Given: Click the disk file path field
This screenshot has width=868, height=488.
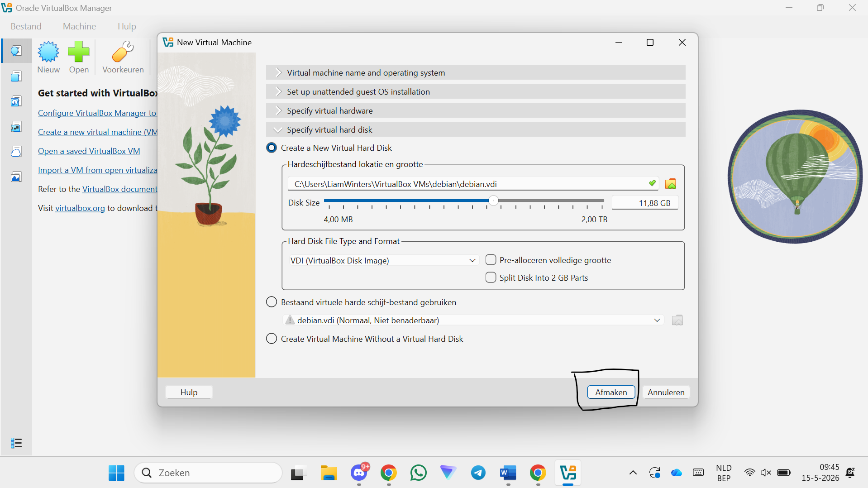Looking at the screenshot, I should [473, 184].
